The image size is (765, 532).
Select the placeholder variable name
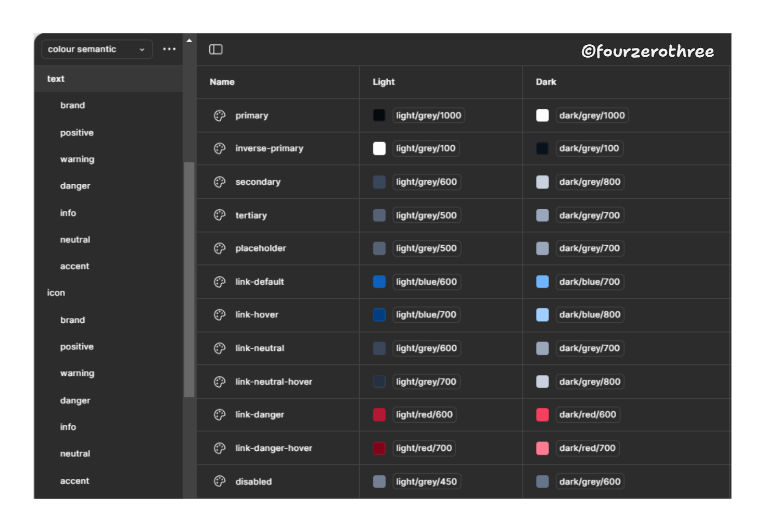[x=261, y=248]
